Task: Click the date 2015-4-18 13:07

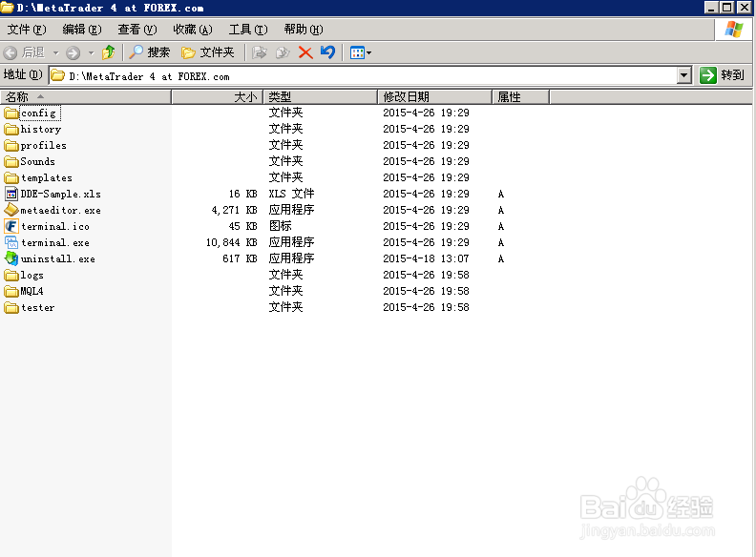Action: click(x=426, y=258)
